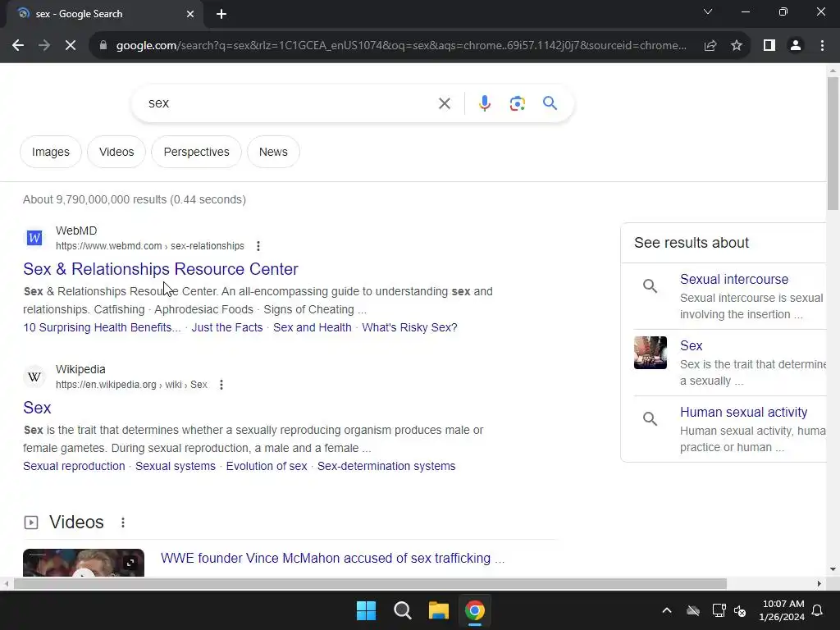Open the Chrome profile icon

tap(796, 46)
